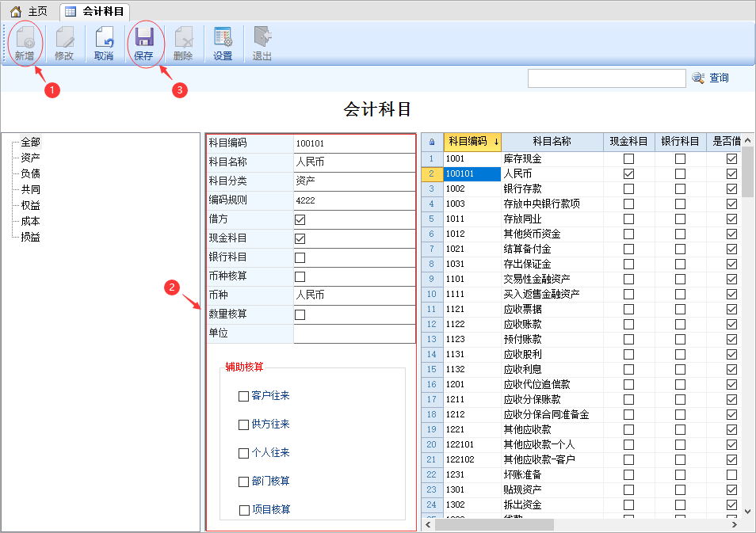
Task: Click the cell 存放中央银行款项
Action: pos(552,204)
